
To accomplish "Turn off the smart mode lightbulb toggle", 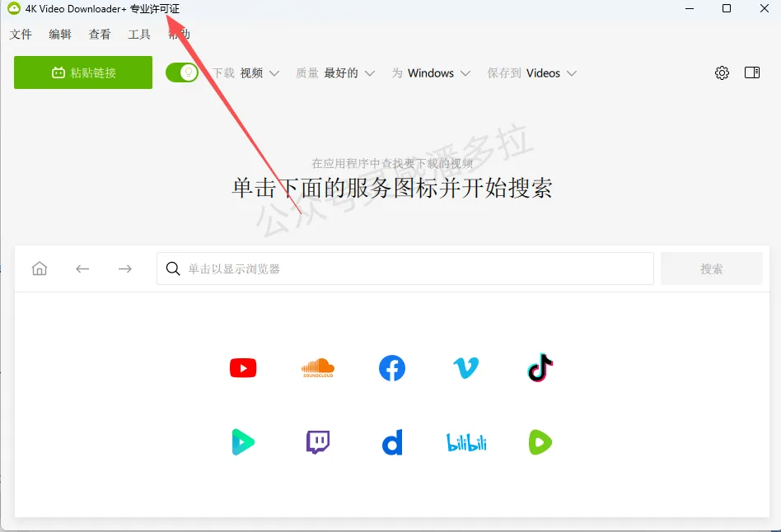I will pos(182,72).
